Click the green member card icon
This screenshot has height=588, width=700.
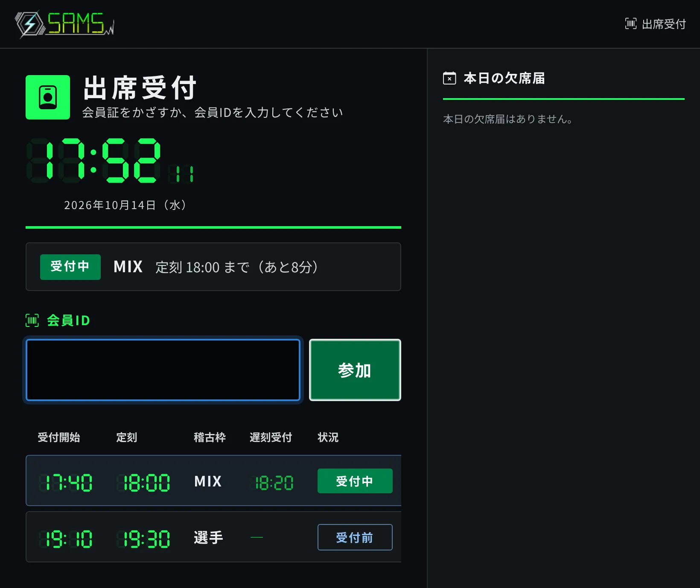point(48,97)
